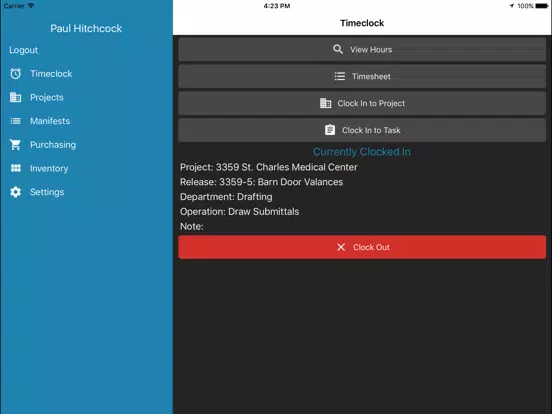Click the Purchasing shopping cart icon
This screenshot has height=414, width=552.
[15, 145]
